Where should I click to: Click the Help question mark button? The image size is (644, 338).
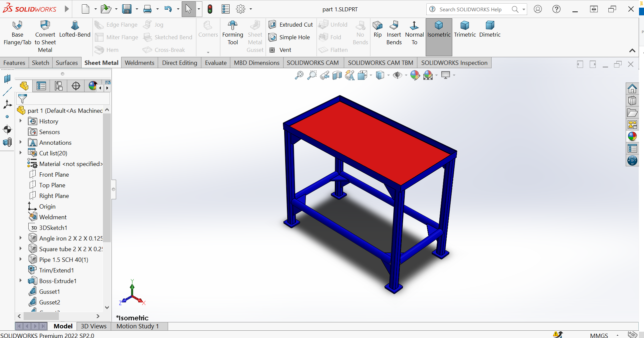coord(556,9)
